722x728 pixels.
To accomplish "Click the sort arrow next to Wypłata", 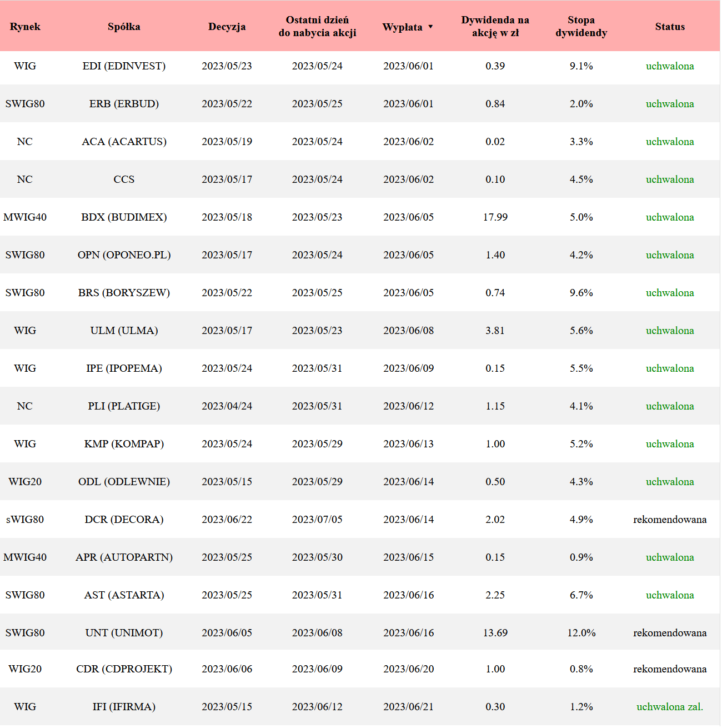I will pyautogui.click(x=430, y=27).
